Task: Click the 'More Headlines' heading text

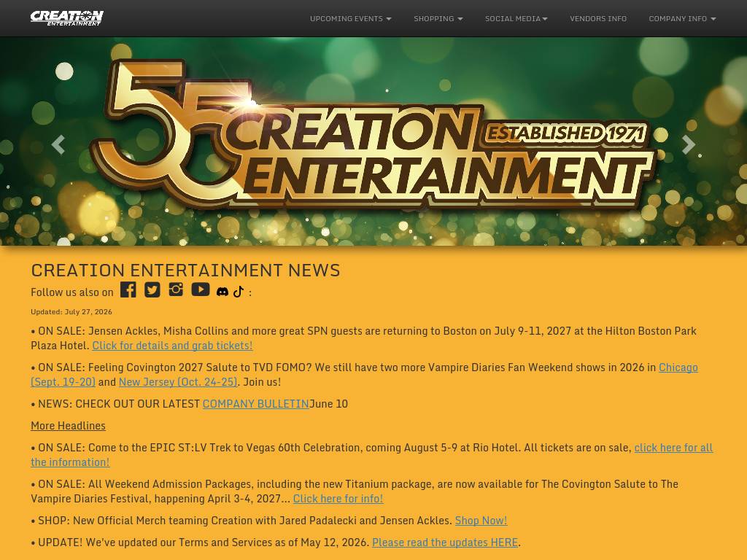Action: point(68,426)
